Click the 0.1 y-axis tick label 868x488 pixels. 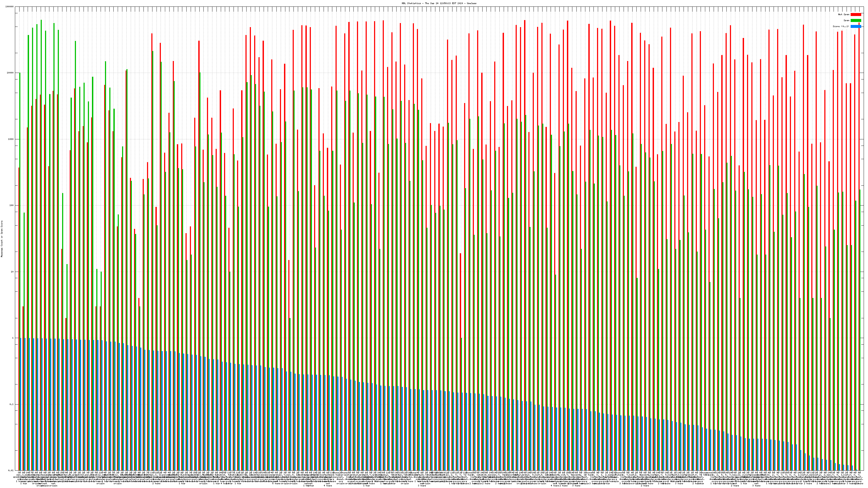click(12, 404)
